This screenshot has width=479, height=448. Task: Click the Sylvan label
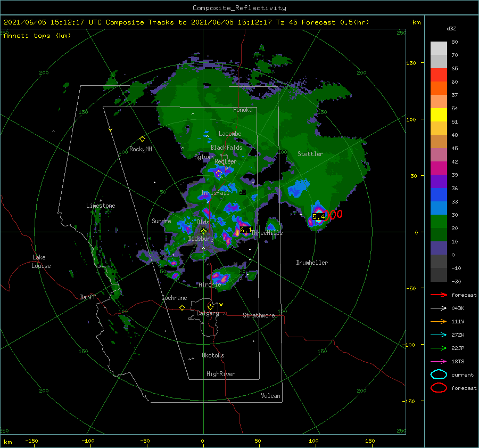pos(204,157)
